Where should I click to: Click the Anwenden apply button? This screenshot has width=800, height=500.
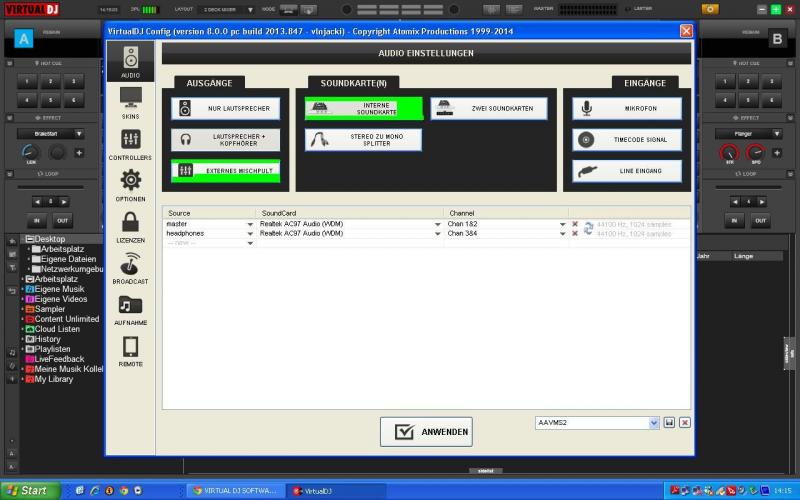point(426,432)
